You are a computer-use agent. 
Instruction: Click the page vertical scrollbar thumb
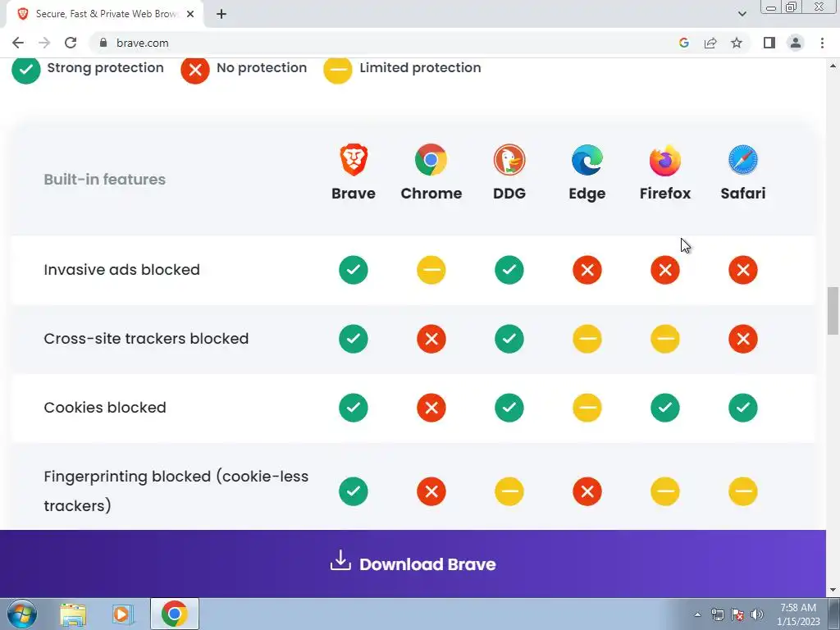tap(833, 311)
